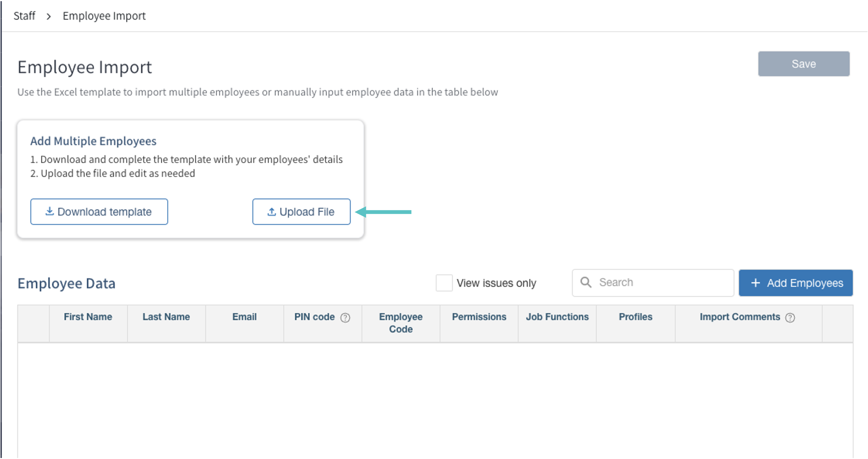
Task: Click the Add Employees button
Action: (x=796, y=283)
